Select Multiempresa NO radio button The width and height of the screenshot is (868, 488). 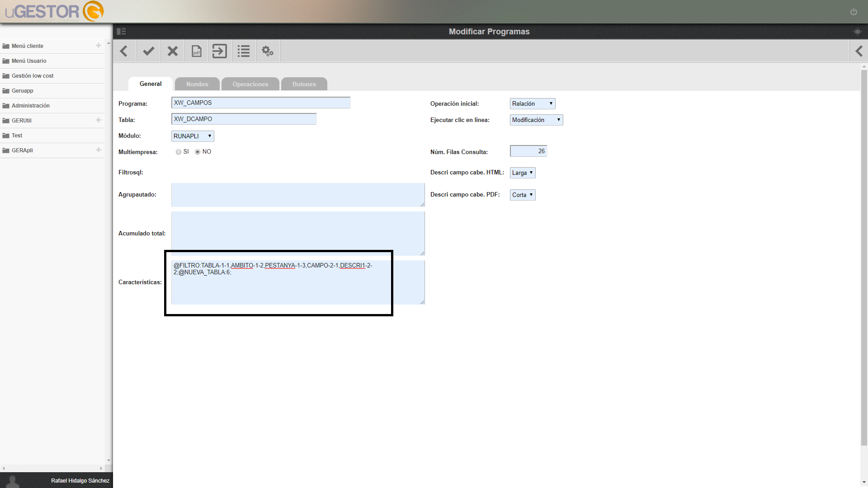[x=198, y=152]
